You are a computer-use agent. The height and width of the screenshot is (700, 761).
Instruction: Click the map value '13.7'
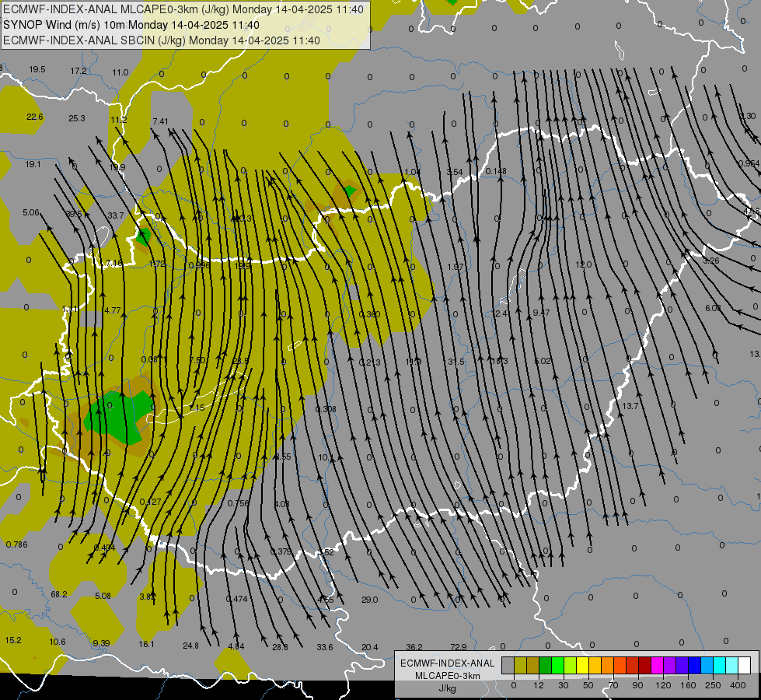630,406
